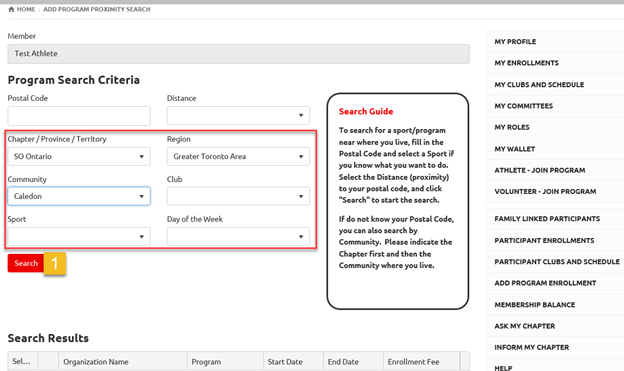Click the Member field showing Test Athlete

pos(238,54)
